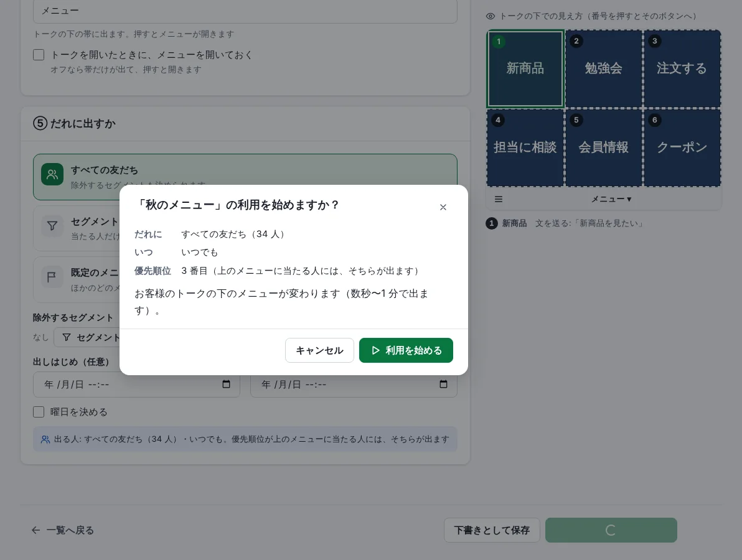Click the 下書きとして保存 button
This screenshot has width=742, height=560.
click(492, 530)
